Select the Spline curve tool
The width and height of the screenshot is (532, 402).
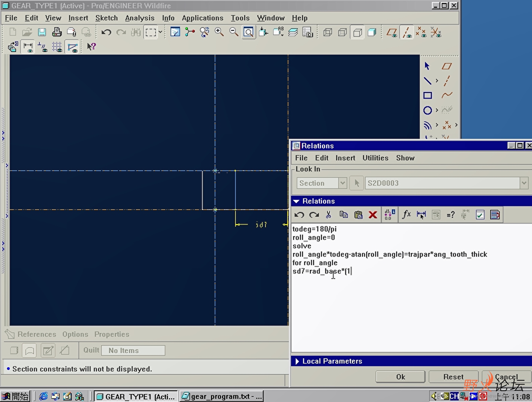pyautogui.click(x=447, y=95)
